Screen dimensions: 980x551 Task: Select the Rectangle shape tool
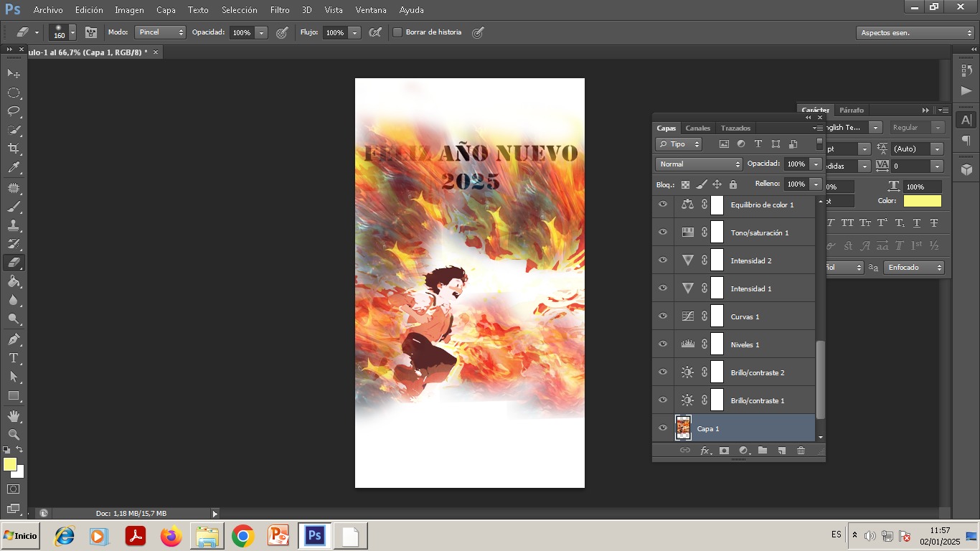(x=14, y=395)
